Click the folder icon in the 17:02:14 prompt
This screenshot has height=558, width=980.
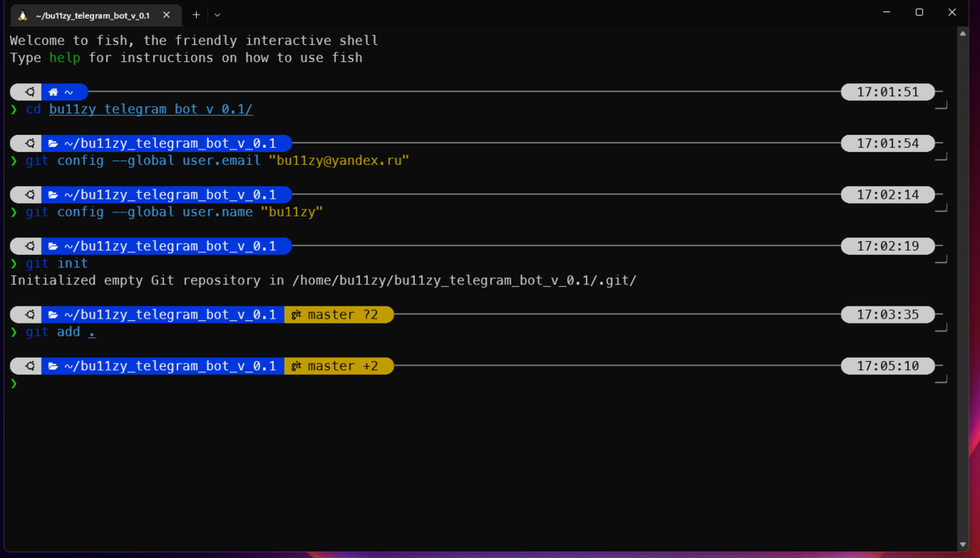coord(54,195)
